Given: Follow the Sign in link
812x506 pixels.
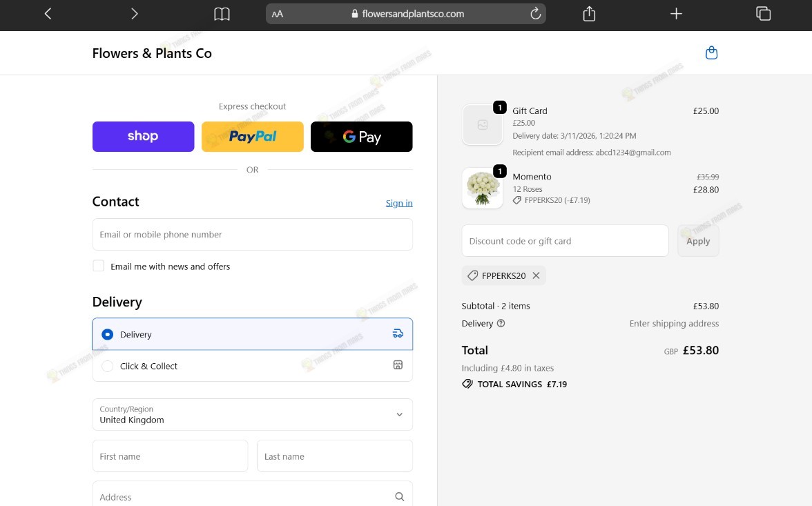Looking at the screenshot, I should pos(399,203).
